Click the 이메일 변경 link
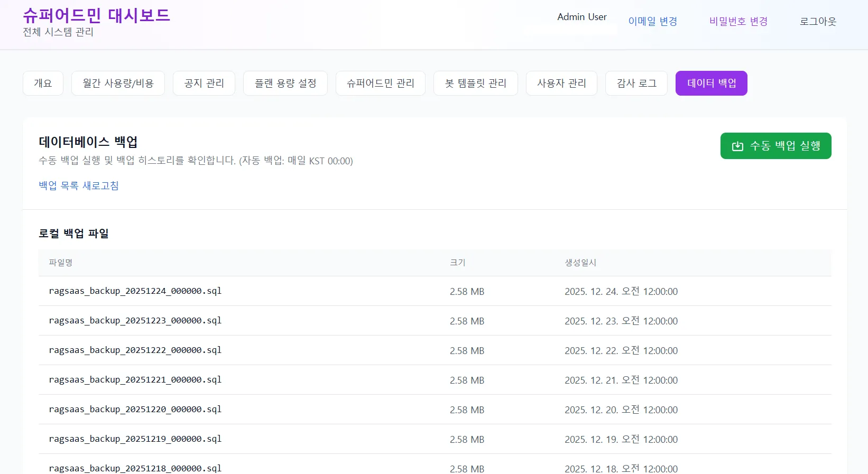This screenshot has height=474, width=868. tap(652, 21)
